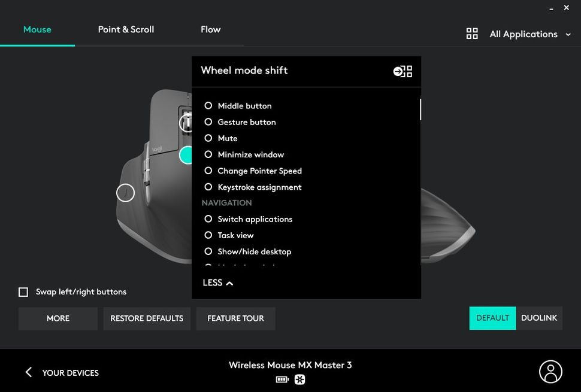Image resolution: width=581 pixels, height=392 pixels.
Task: Click the gesture button circle on the mouse image
Action: pyautogui.click(x=125, y=193)
